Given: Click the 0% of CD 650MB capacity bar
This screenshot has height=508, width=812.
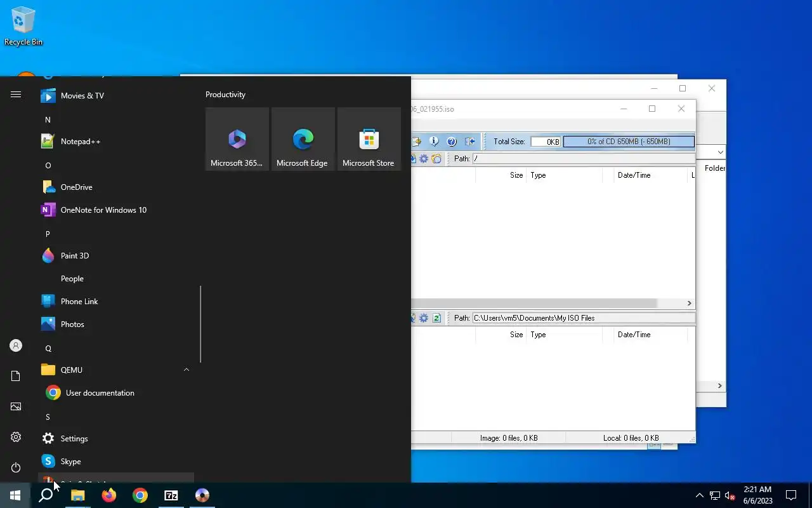Looking at the screenshot, I should click(x=629, y=142).
